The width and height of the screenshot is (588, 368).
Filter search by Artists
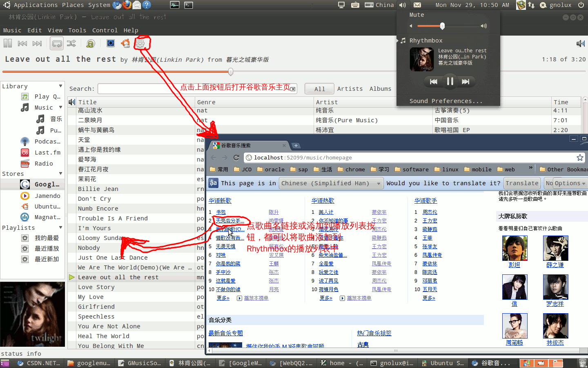tap(350, 89)
